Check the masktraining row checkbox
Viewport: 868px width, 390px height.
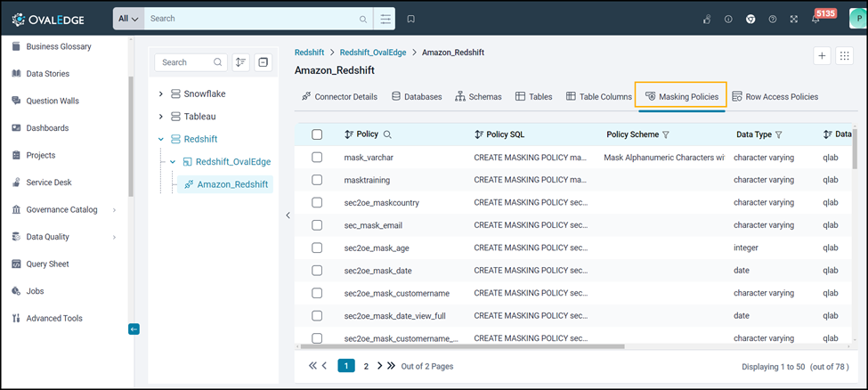tap(317, 180)
